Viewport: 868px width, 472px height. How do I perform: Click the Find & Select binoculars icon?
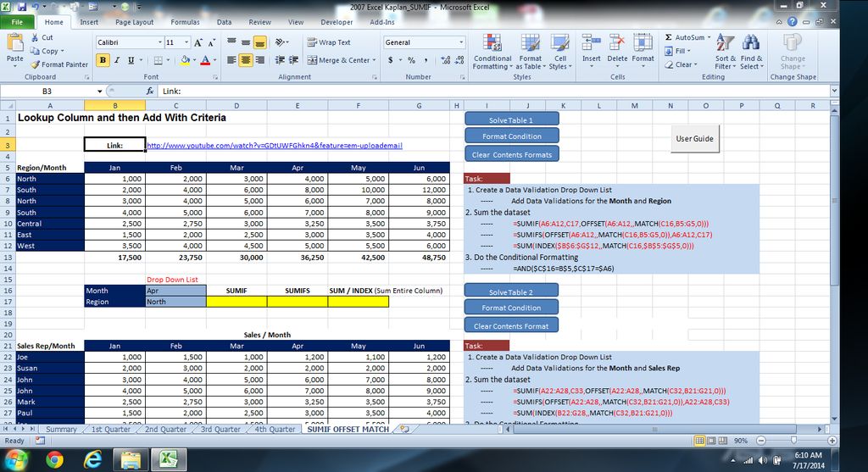(751, 53)
